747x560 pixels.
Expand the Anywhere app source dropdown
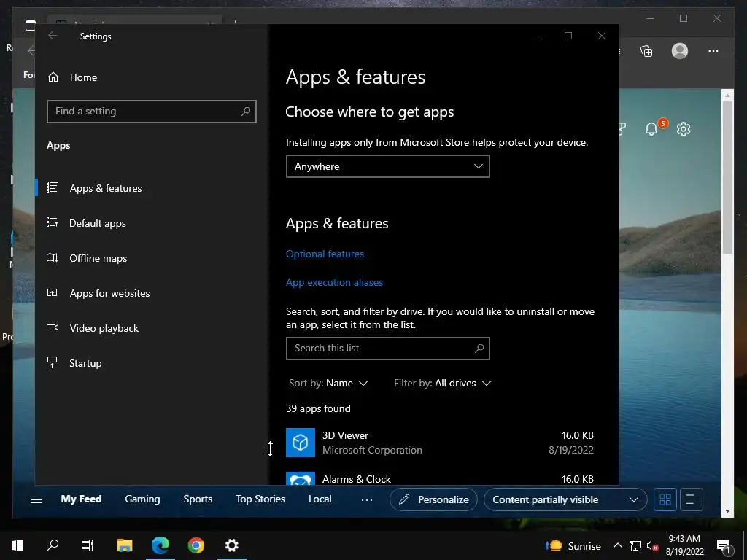(x=388, y=166)
